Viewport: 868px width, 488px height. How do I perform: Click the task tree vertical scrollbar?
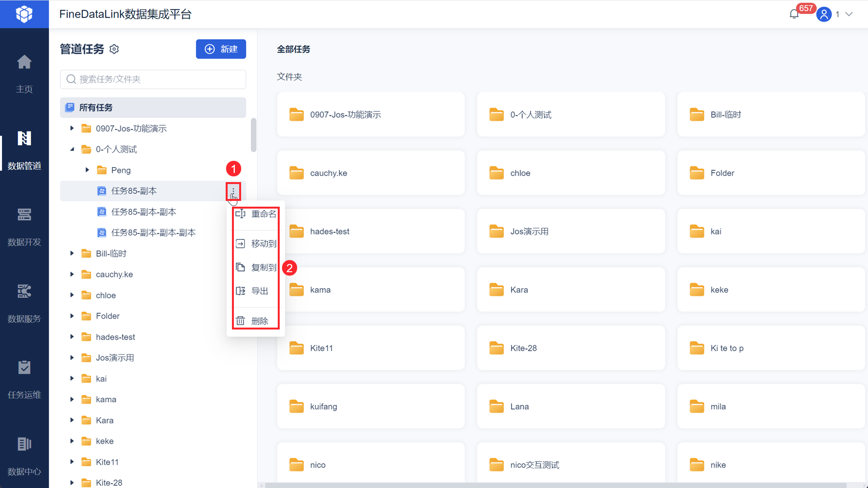coord(254,135)
